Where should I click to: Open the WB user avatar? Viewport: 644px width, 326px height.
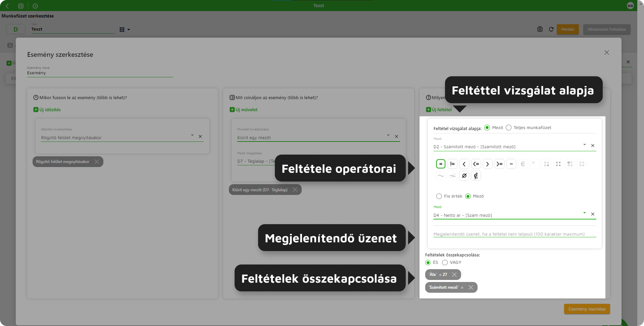coord(630,6)
